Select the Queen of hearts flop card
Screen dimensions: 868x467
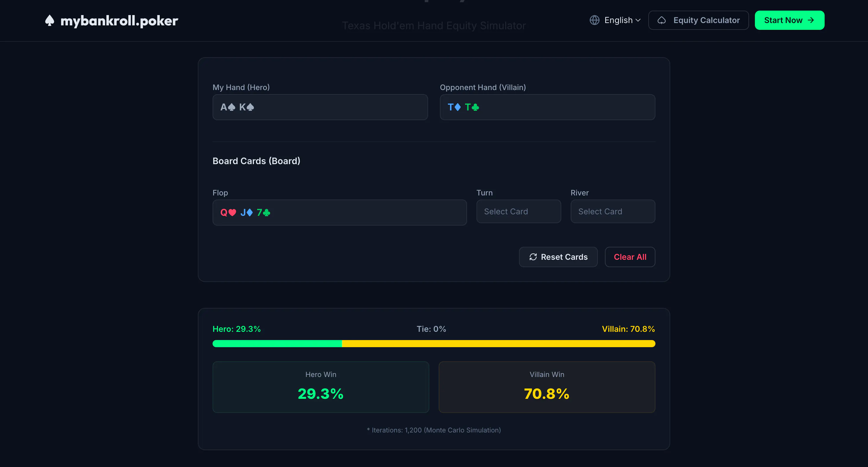(x=229, y=213)
